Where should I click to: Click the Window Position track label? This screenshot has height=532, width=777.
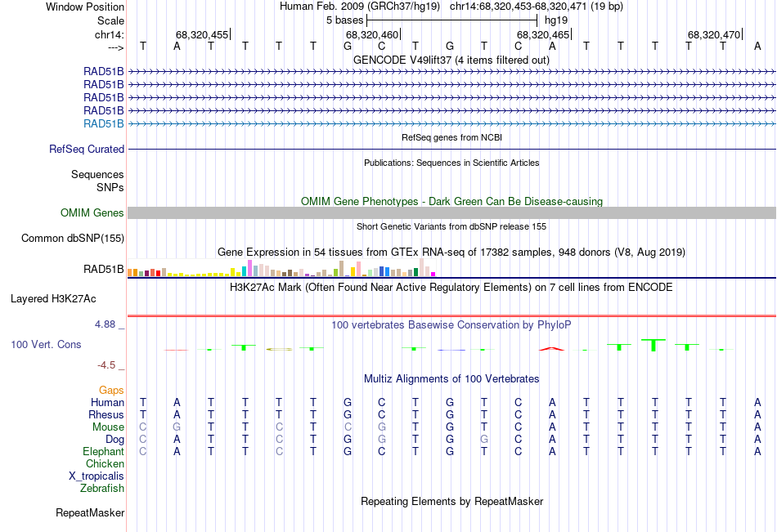click(x=85, y=7)
